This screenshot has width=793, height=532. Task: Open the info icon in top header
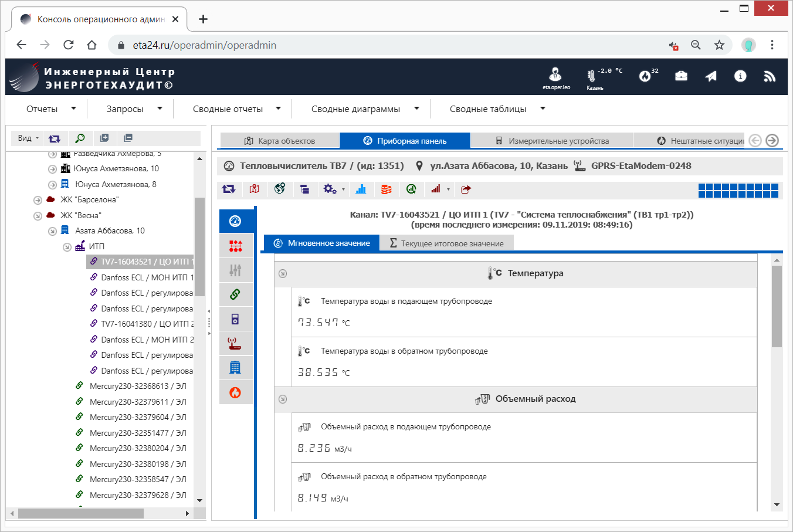pyautogui.click(x=740, y=76)
